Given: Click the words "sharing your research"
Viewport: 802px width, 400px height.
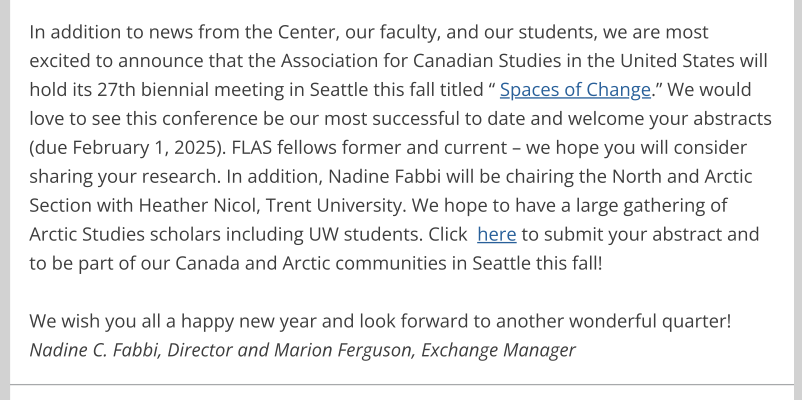Looking at the screenshot, I should pyautogui.click(x=122, y=177).
